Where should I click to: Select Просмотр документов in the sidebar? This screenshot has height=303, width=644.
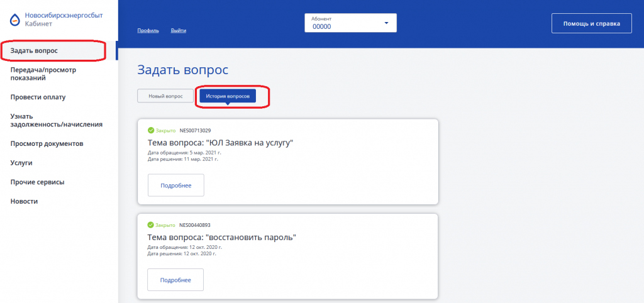(x=47, y=144)
